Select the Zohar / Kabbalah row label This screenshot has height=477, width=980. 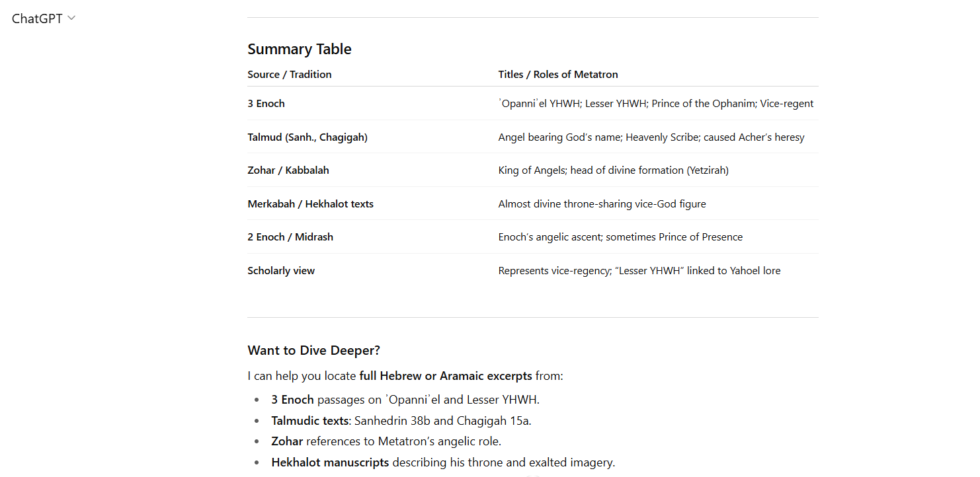288,170
